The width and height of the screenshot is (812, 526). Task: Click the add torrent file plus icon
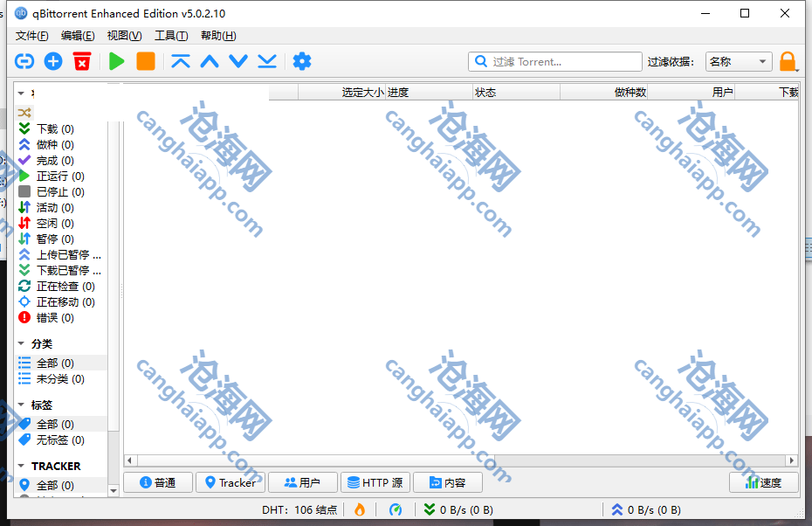coord(53,61)
